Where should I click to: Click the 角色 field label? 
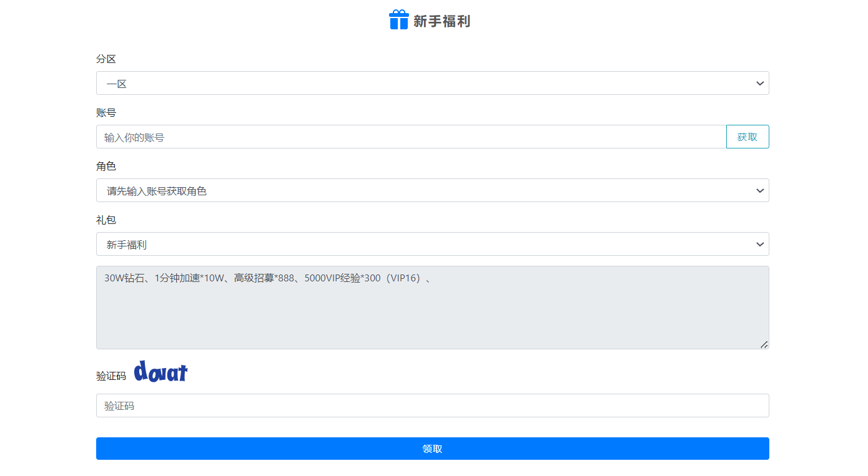click(x=106, y=167)
